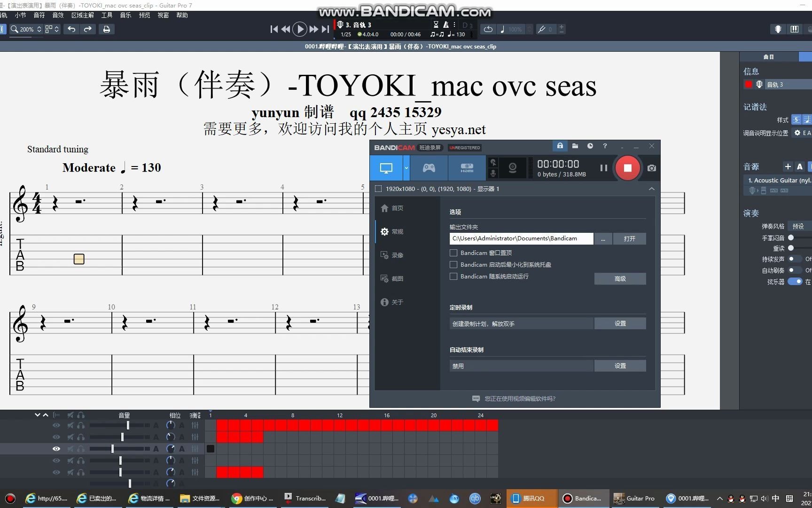This screenshot has width=812, height=508.
Task: Open 区域注解 menu
Action: (83, 15)
